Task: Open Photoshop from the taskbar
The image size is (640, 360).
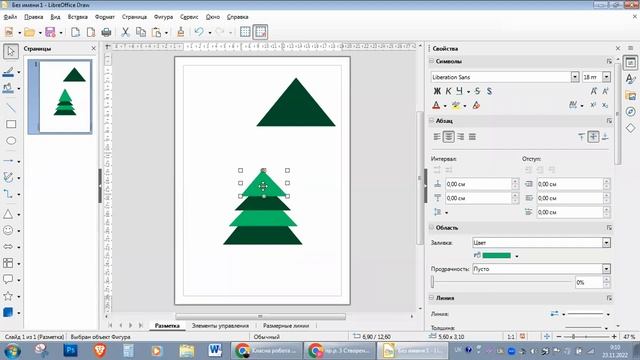Action: 70,350
